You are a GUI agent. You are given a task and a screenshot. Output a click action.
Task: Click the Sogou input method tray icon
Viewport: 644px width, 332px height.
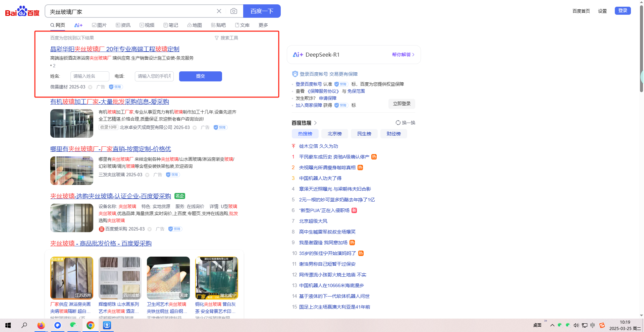pyautogui.click(x=602, y=325)
